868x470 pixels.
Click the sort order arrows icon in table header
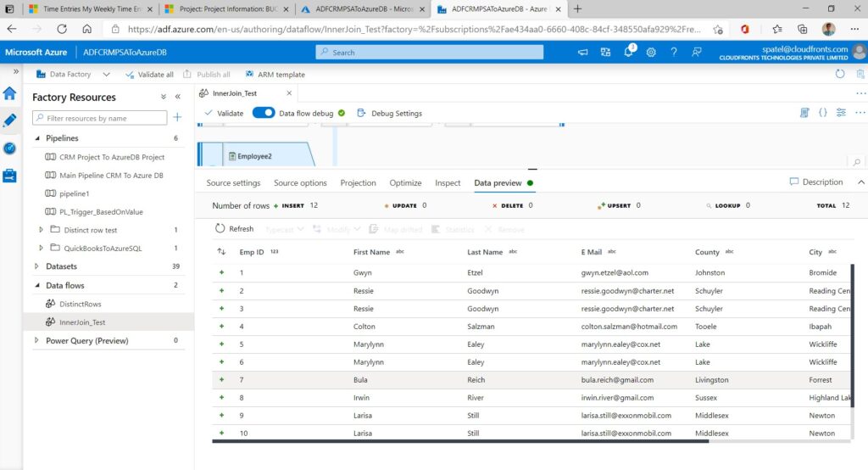pos(221,252)
